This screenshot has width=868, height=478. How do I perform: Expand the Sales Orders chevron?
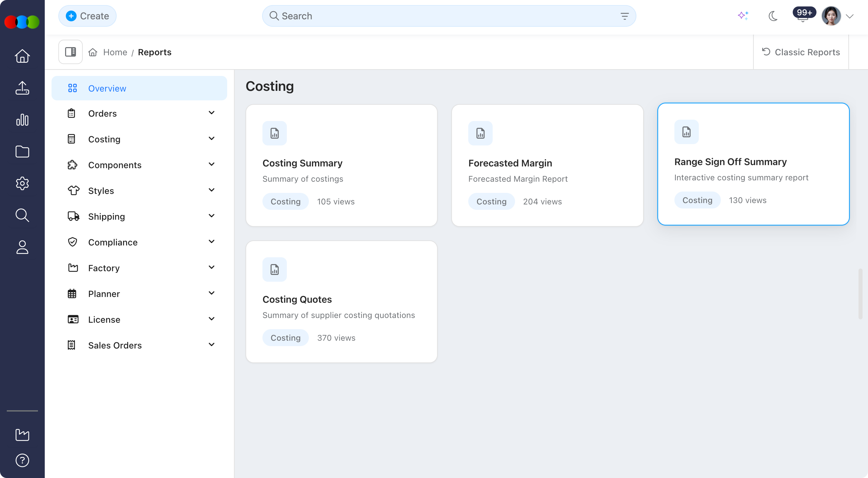coord(212,345)
